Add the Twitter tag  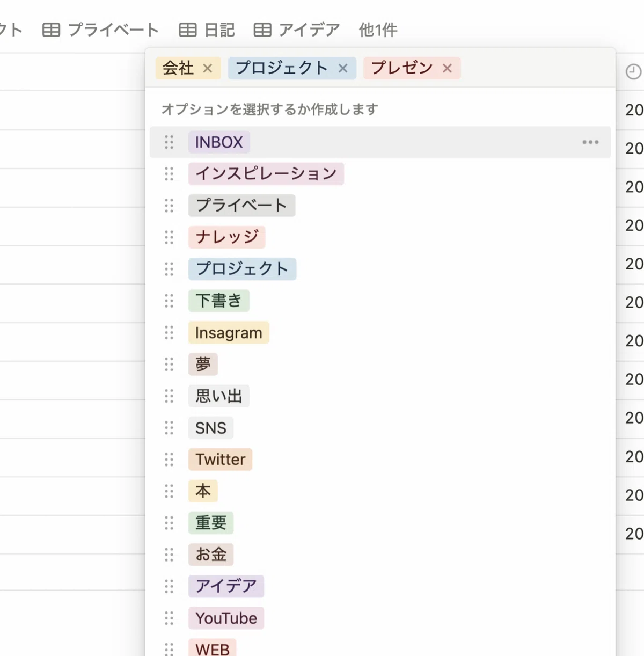(x=220, y=460)
